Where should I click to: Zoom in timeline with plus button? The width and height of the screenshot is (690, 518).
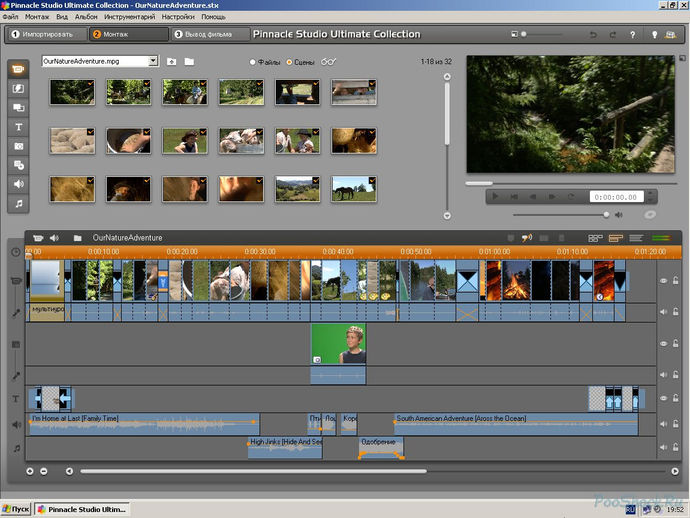[30, 471]
